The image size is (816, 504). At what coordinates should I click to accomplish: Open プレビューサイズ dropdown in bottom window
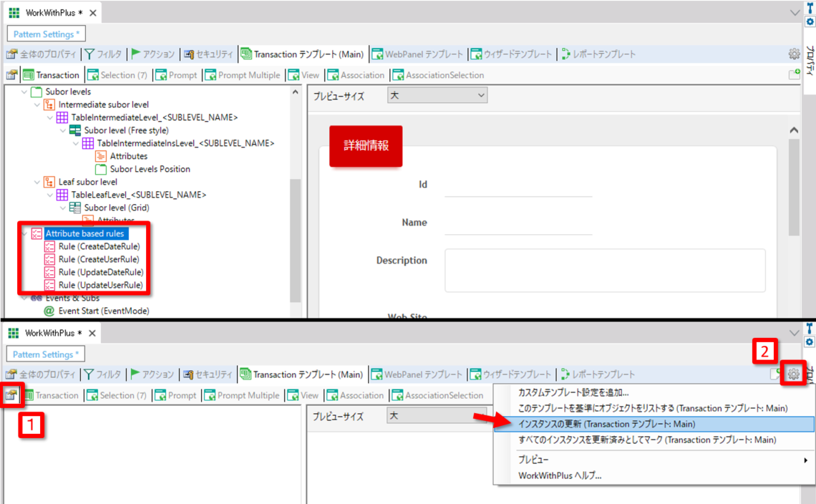[437, 415]
